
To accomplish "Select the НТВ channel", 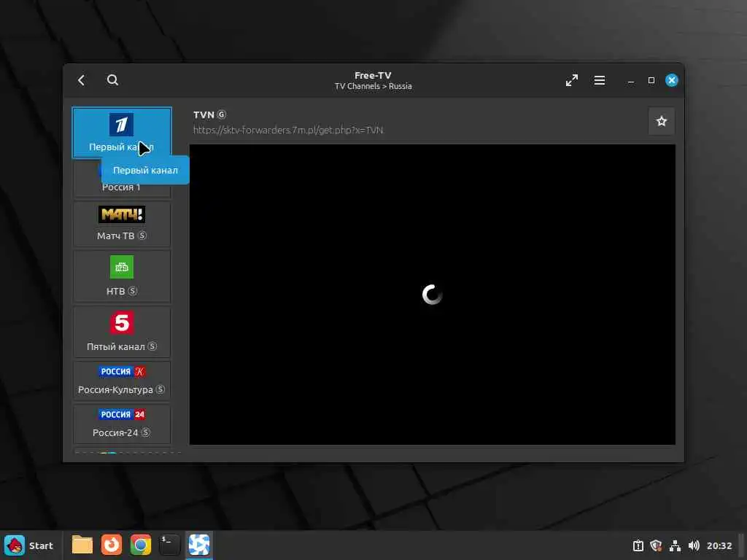I will pyautogui.click(x=122, y=276).
